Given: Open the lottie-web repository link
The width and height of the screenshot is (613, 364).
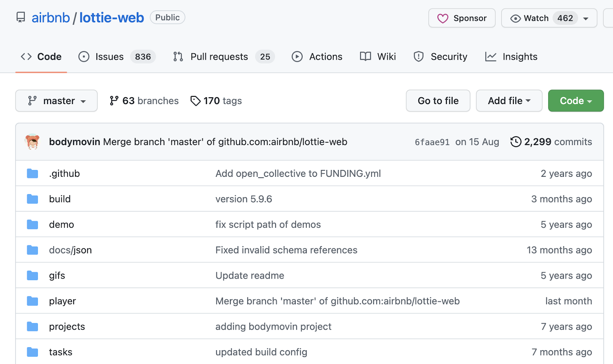Looking at the screenshot, I should pos(111,18).
